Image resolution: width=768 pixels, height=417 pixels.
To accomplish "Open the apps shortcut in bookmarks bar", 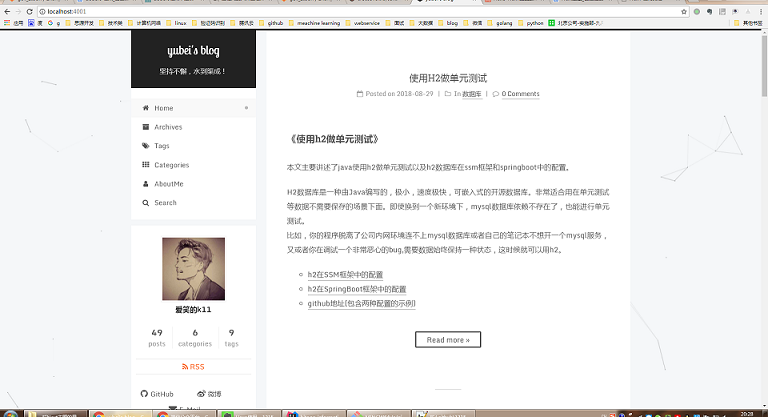I will (13, 23).
